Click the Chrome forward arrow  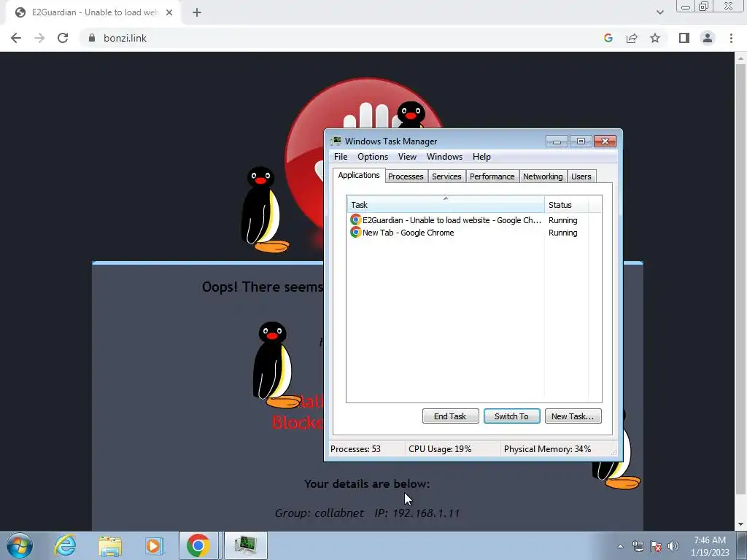(39, 38)
